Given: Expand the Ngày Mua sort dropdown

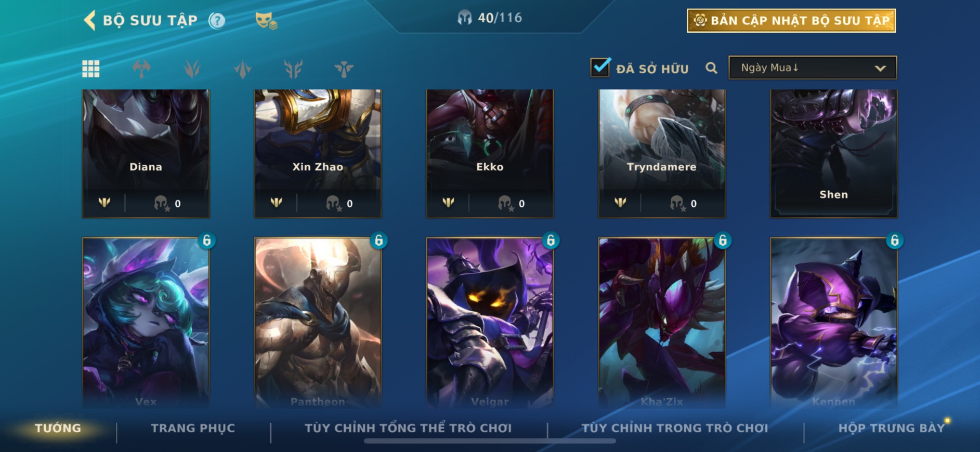Looking at the screenshot, I should point(813,68).
